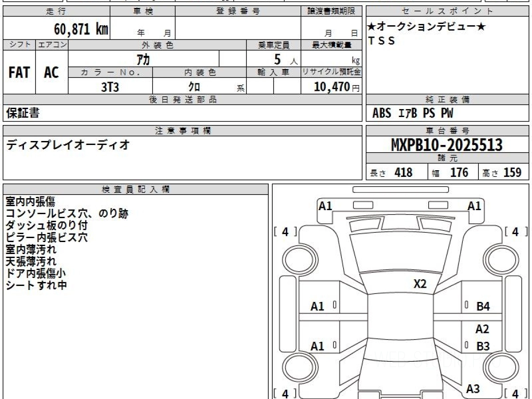Select the recycle deposit value 10,470円
Viewport: 532px width, 399px height.
pyautogui.click(x=336, y=87)
